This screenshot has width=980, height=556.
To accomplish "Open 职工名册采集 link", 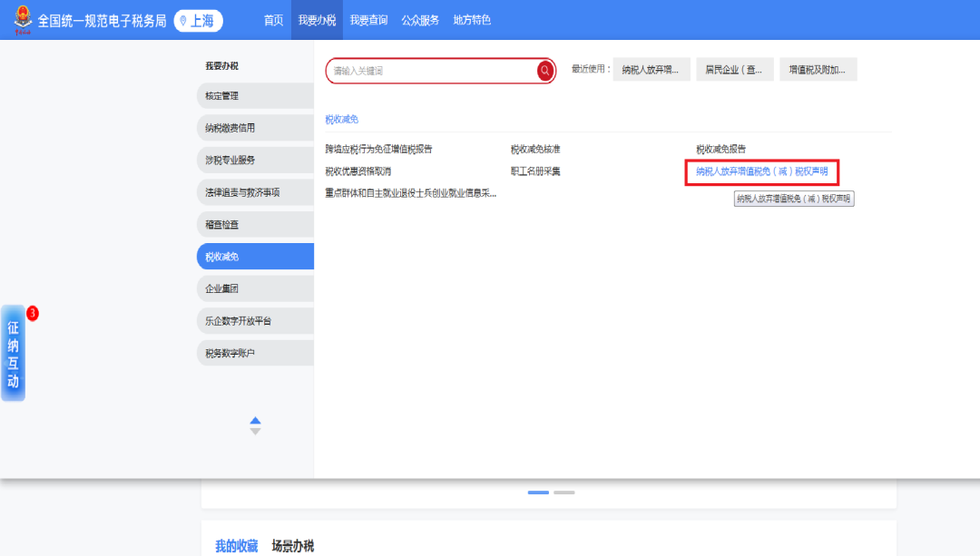I will pos(535,171).
